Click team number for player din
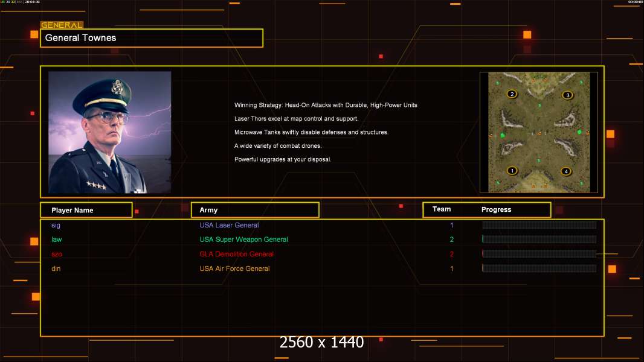Image resolution: width=644 pixels, height=362 pixels. (x=452, y=268)
